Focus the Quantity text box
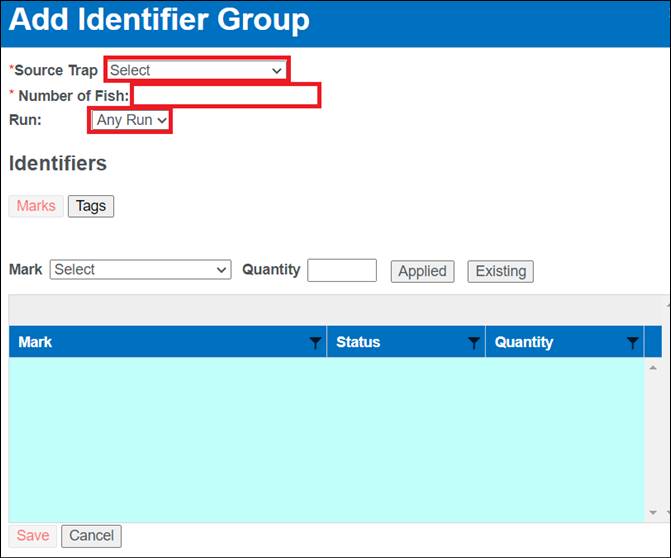The image size is (671, 558). pos(341,270)
